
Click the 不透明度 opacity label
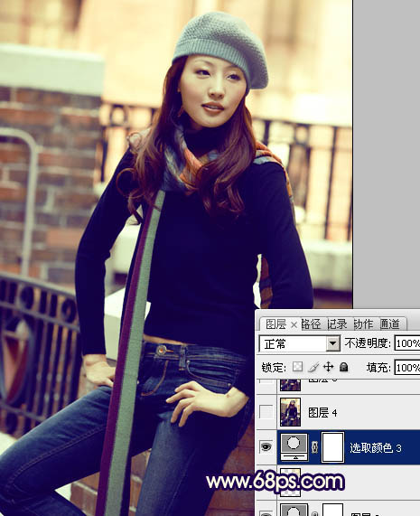click(368, 343)
